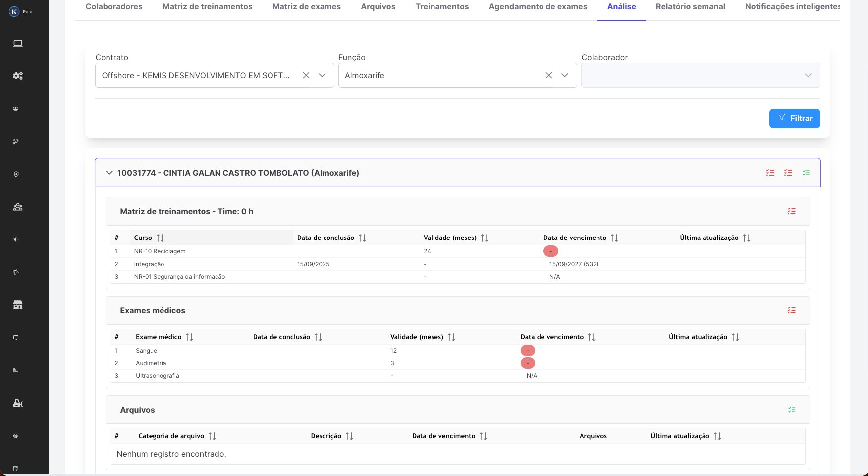Click the Kemi logo at top left
Viewport: 868px width, 476px height.
14,11
